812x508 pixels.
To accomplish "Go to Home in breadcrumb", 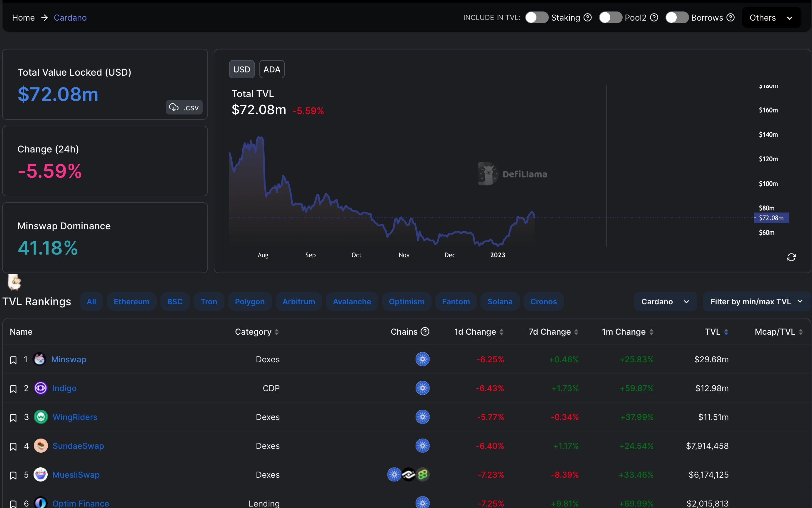I will click(x=23, y=17).
